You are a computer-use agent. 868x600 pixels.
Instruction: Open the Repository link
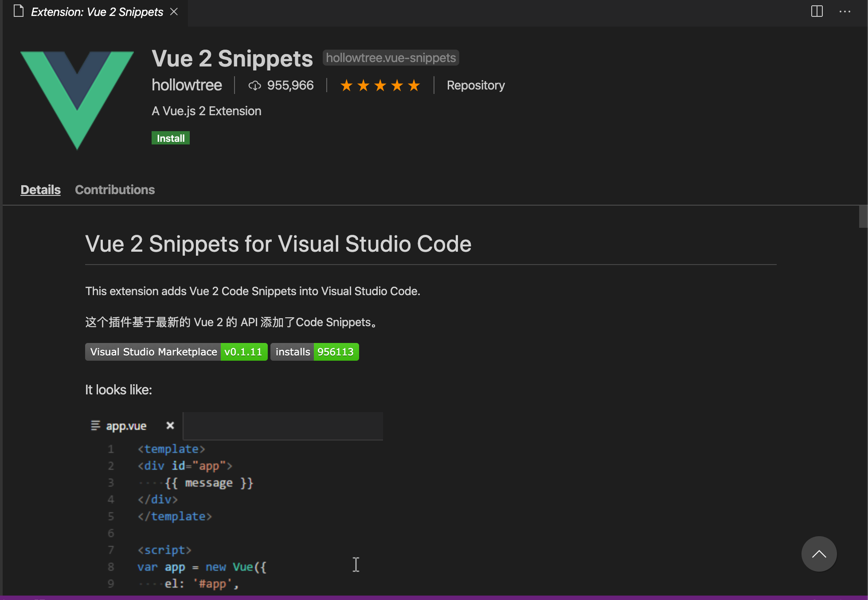[x=475, y=85]
